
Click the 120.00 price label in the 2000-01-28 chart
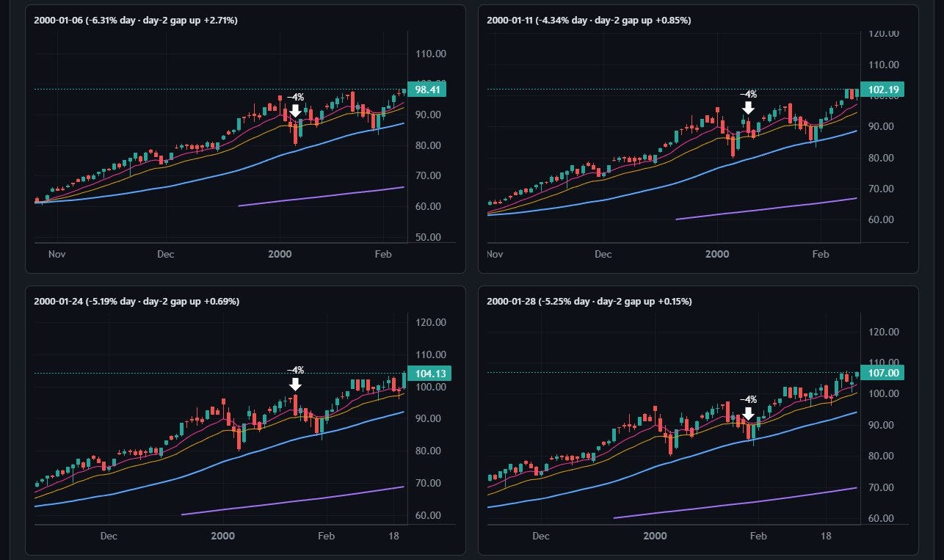(883, 332)
